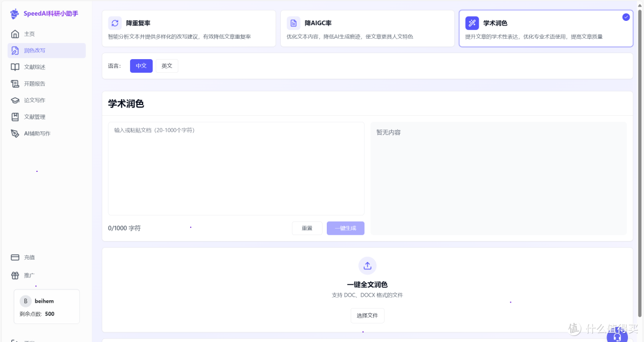Click the 语言: label
The width and height of the screenshot is (644, 342).
(114, 66)
